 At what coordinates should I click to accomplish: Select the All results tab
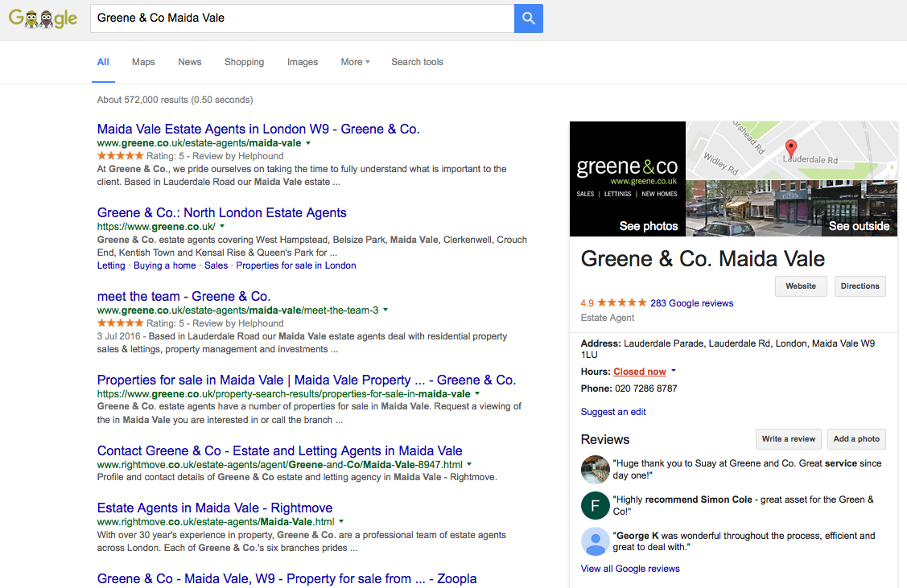coord(103,62)
